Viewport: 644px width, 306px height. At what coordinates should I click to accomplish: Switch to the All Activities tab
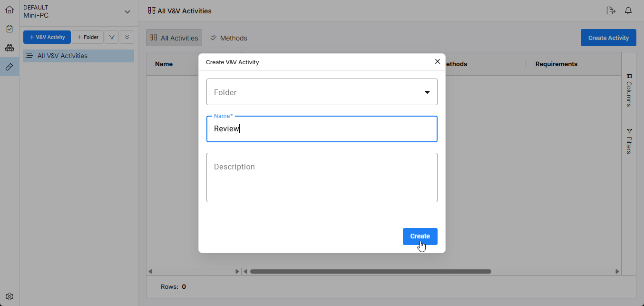[x=174, y=38]
